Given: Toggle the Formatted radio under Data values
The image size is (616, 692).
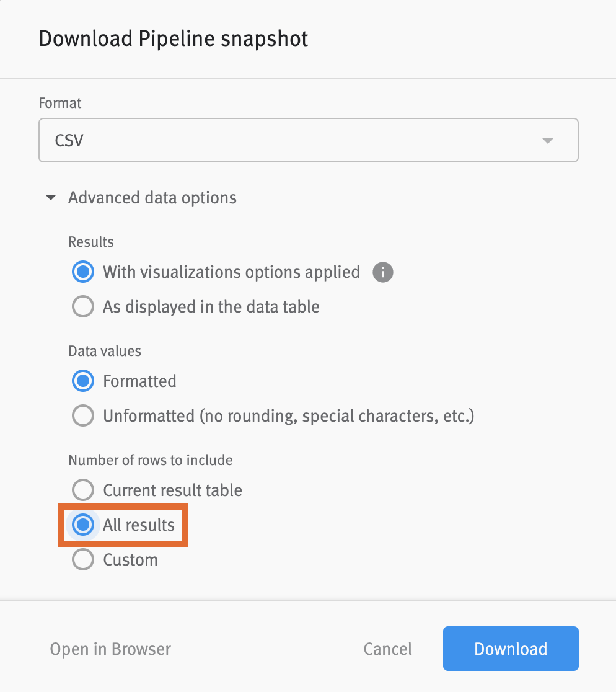Looking at the screenshot, I should [x=82, y=381].
